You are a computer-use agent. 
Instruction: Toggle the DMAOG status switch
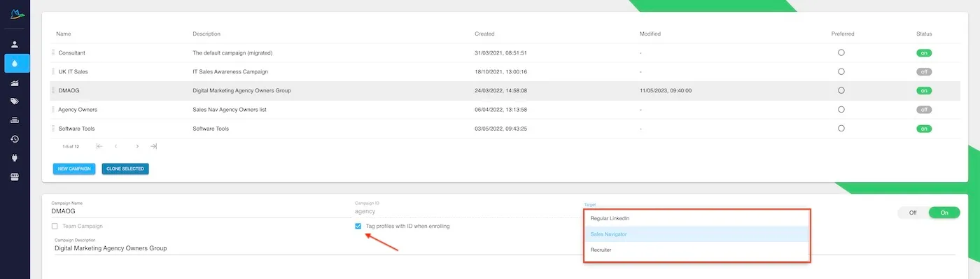pyautogui.click(x=924, y=90)
